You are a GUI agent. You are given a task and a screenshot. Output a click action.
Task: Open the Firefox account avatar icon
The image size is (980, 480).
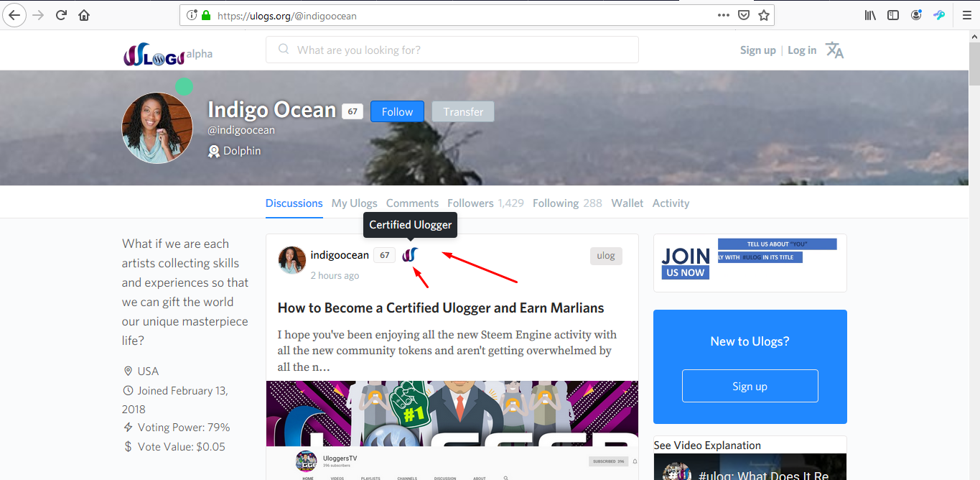point(916,15)
